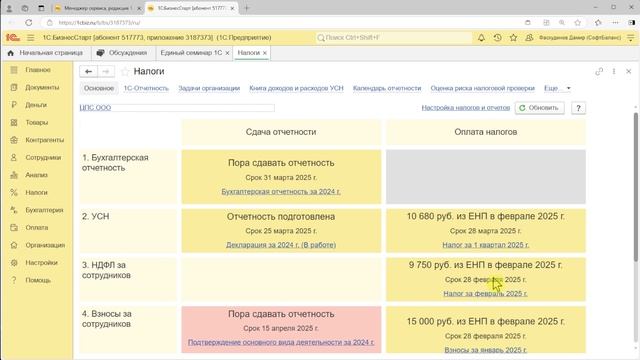Open Взносы за январь 2025 г. link
The height and width of the screenshot is (360, 640).
(486, 350)
